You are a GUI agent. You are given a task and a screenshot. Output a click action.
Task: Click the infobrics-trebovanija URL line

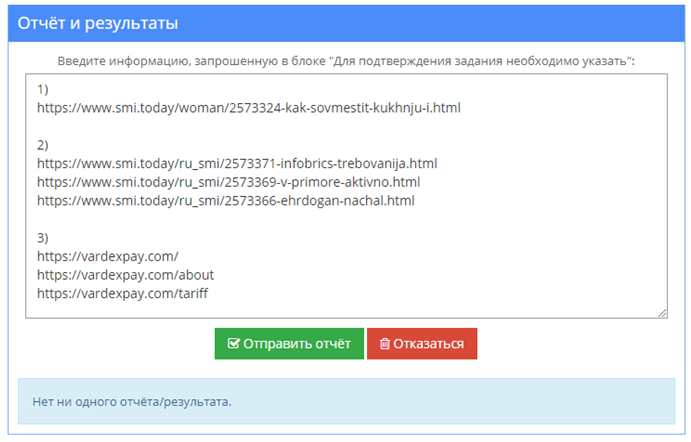click(237, 163)
